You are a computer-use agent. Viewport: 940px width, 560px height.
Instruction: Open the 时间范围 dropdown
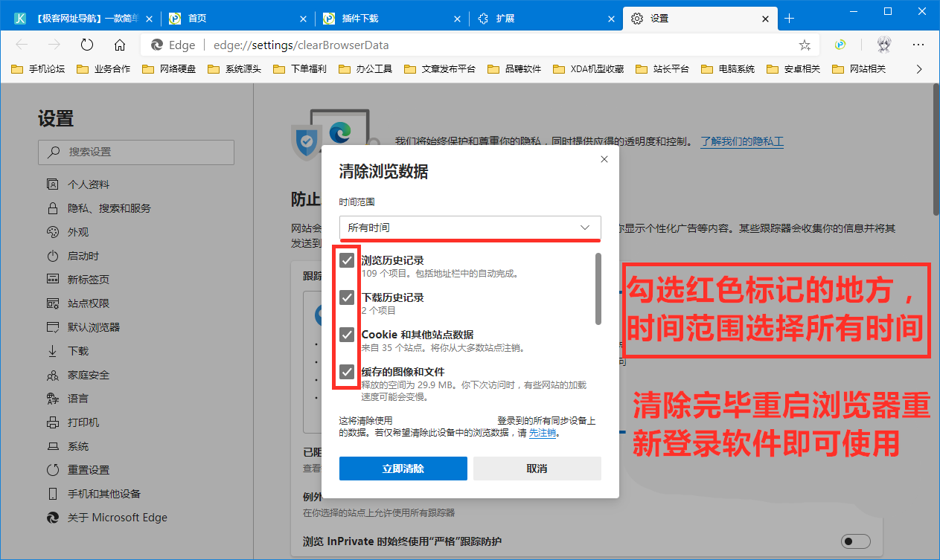click(470, 228)
